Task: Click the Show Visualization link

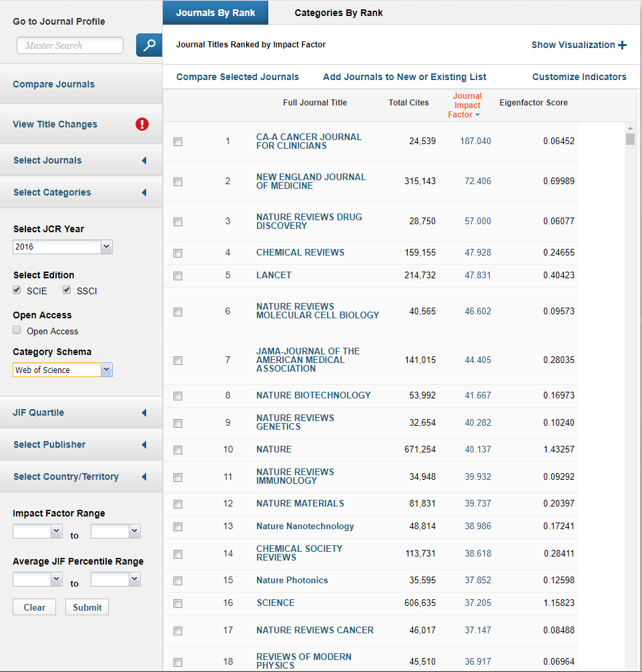Action: tap(573, 45)
